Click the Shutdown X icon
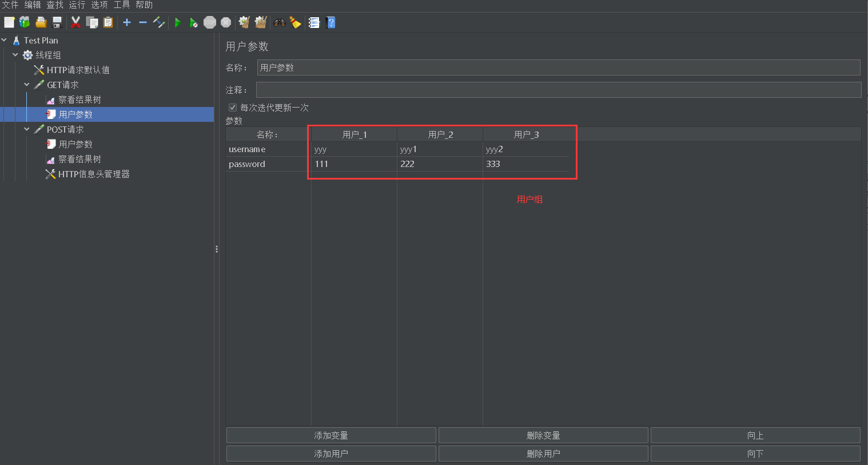This screenshot has height=465, width=868. [226, 22]
